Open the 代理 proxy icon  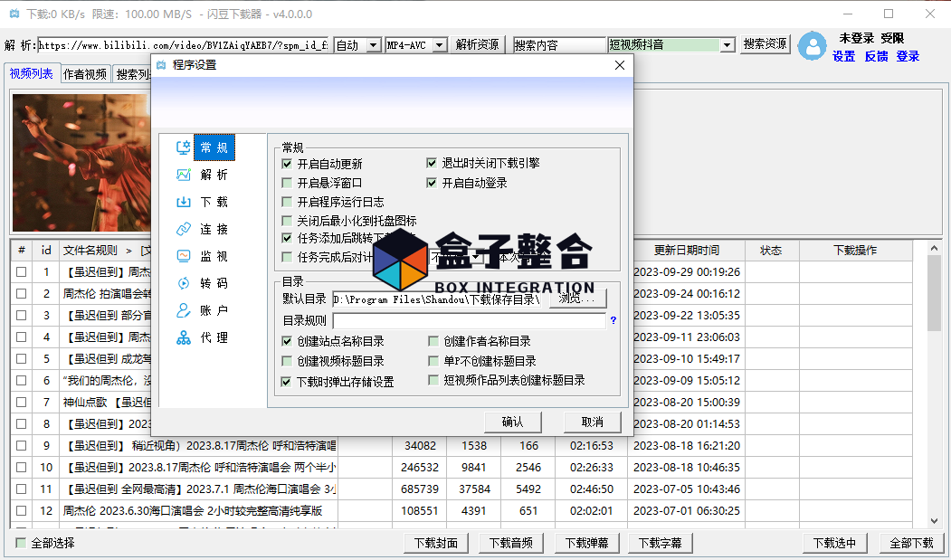click(x=183, y=338)
